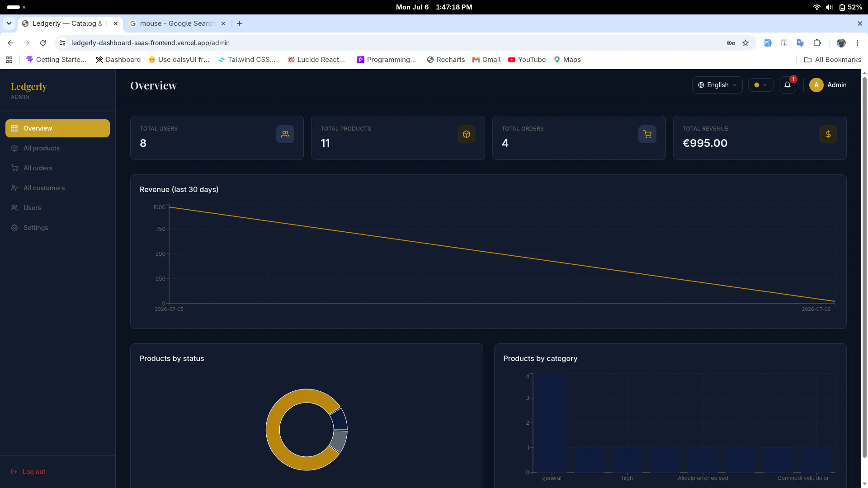Image resolution: width=868 pixels, height=488 pixels.
Task: Open the Lucide React bookmark
Action: tap(316, 60)
